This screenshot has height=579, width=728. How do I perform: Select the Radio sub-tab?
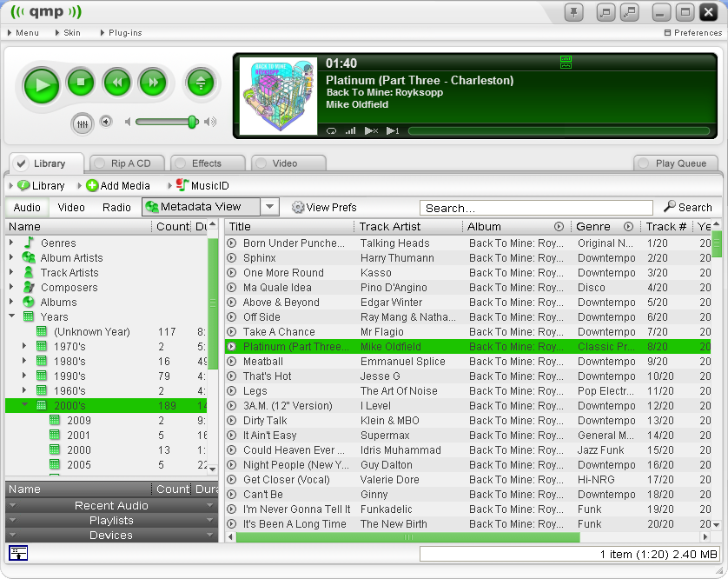pos(116,208)
